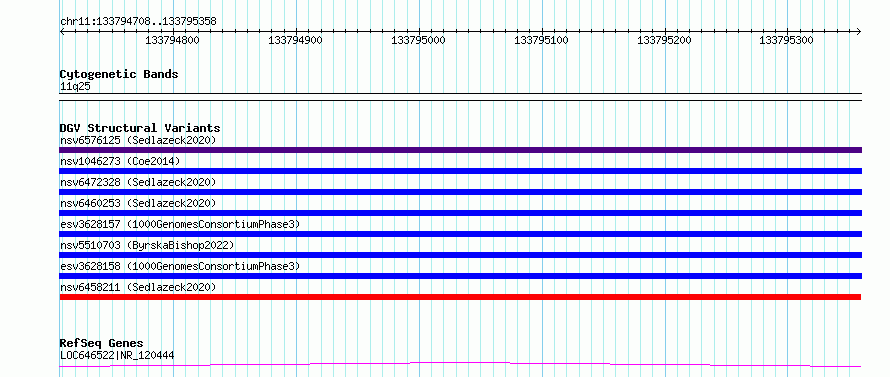Viewport: 890px width, 377px height.
Task: Open nsv6472328 (Sedlazeck2020) variant label
Action: coord(138,182)
